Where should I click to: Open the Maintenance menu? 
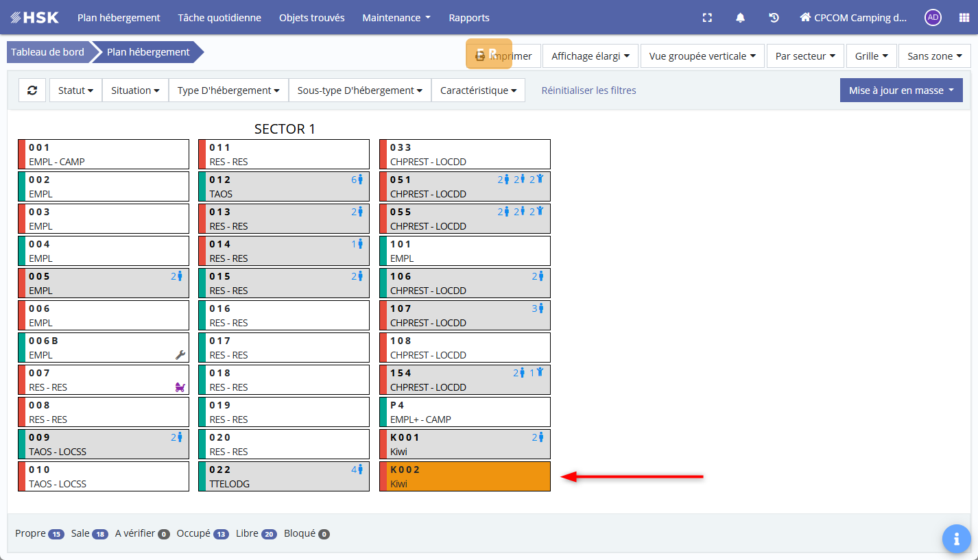pos(396,18)
